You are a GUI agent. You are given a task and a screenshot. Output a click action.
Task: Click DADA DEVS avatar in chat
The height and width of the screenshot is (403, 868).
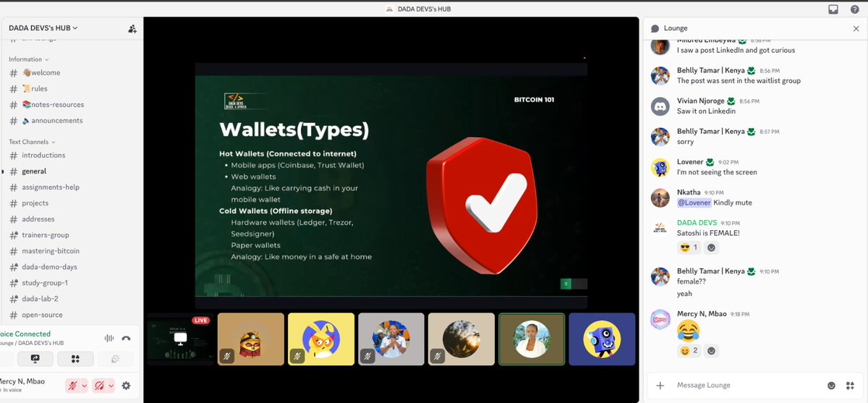pyautogui.click(x=660, y=227)
